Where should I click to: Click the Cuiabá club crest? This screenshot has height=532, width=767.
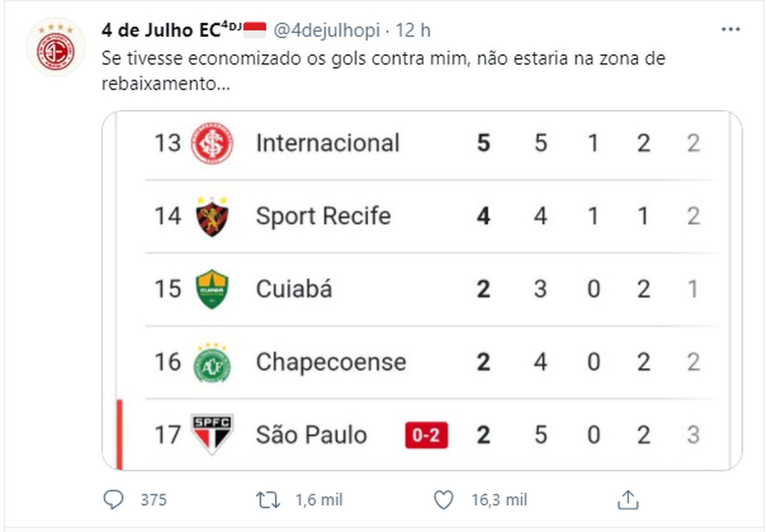(212, 289)
